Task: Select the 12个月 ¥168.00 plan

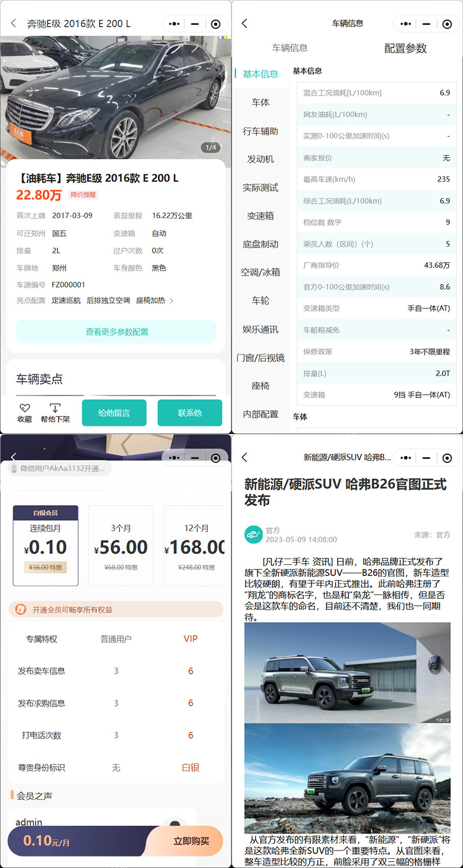Action: pos(194,546)
